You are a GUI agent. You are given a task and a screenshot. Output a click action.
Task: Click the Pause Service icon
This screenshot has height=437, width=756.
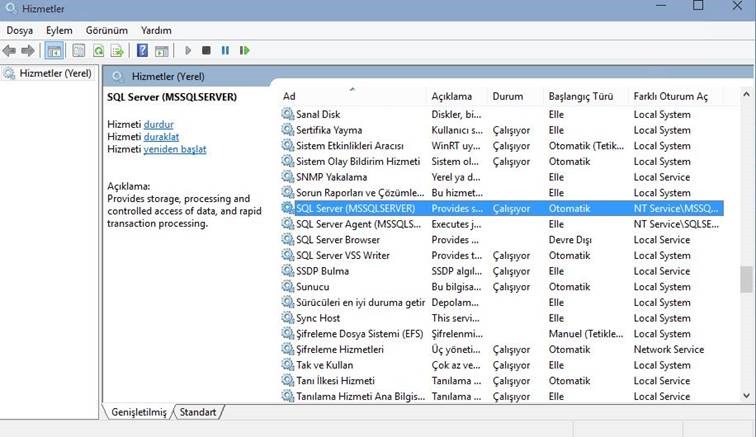225,50
